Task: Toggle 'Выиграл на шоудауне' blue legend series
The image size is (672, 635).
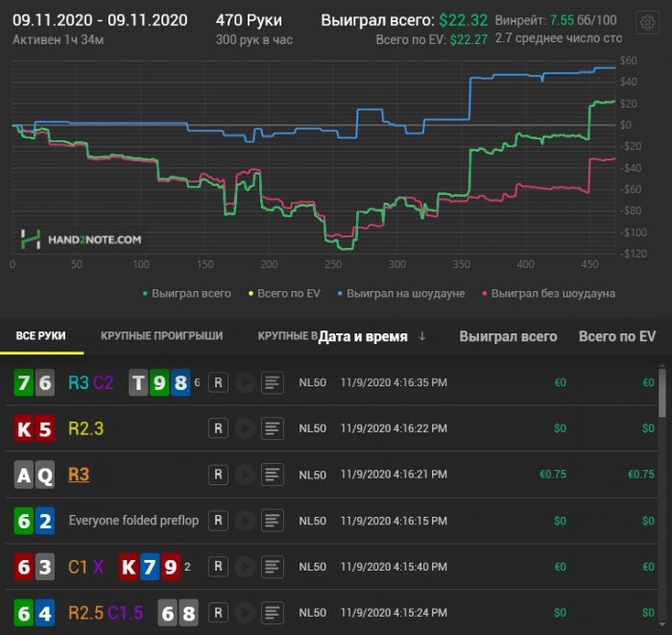Action: point(401,294)
